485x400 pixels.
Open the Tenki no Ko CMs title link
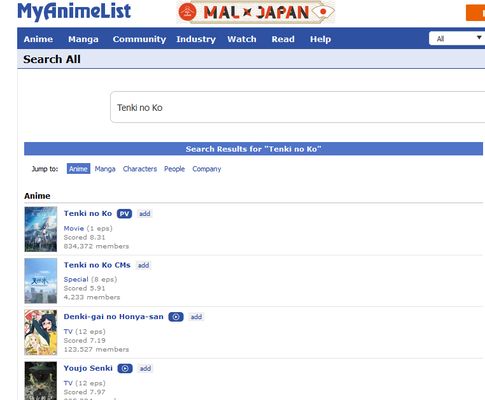point(97,265)
